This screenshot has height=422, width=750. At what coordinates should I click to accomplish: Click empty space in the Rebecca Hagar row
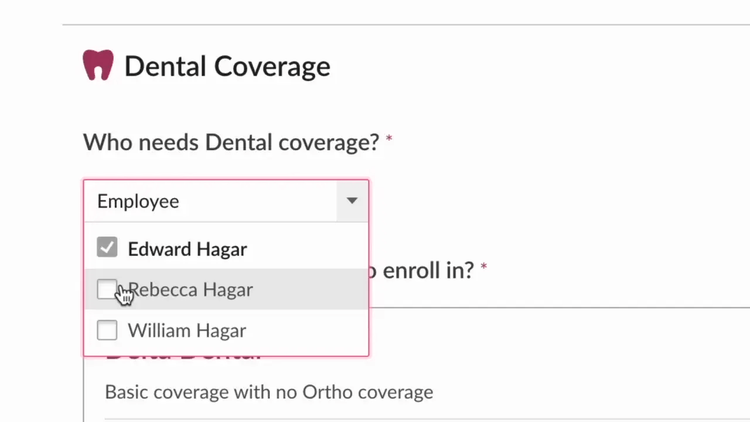(x=311, y=289)
